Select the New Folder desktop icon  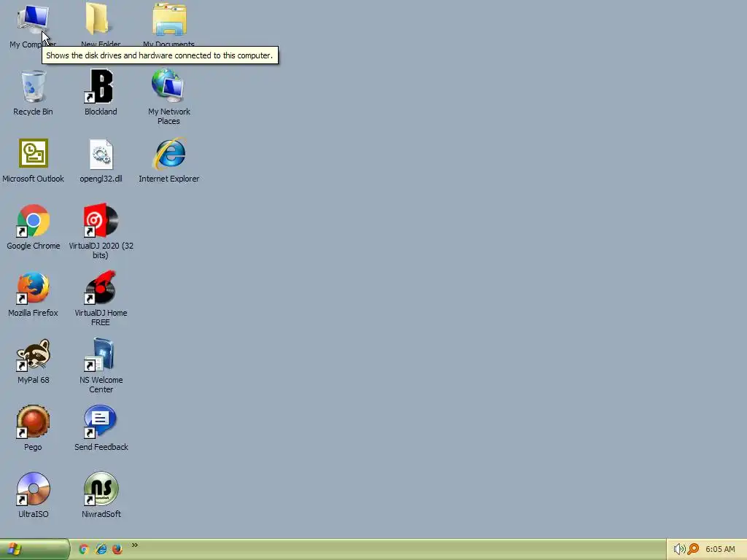(101, 20)
